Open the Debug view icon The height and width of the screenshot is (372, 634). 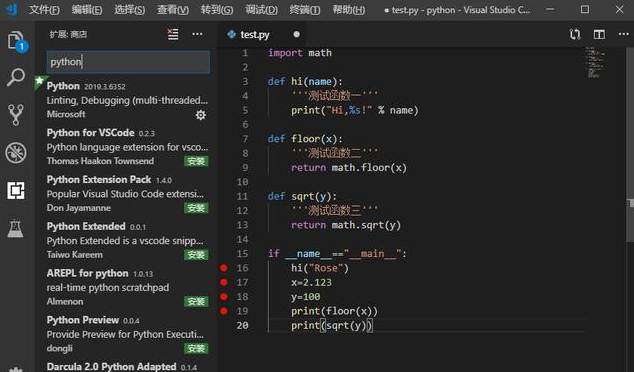click(x=16, y=153)
